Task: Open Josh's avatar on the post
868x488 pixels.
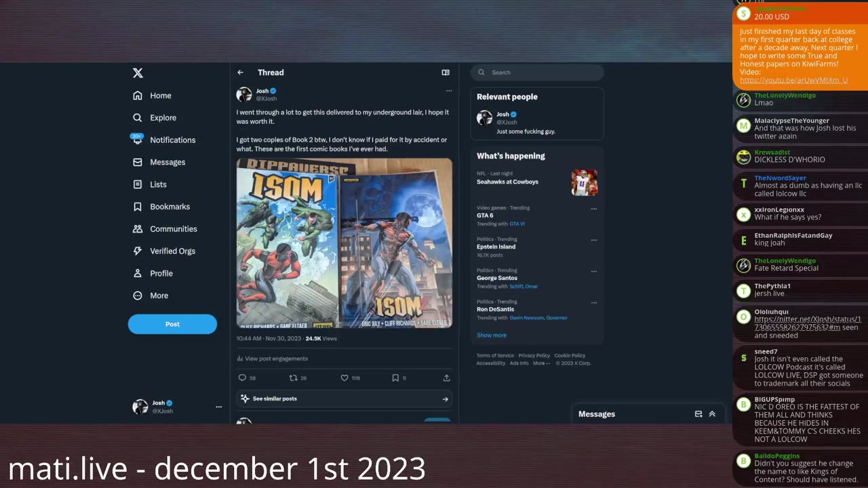Action: pyautogui.click(x=244, y=95)
